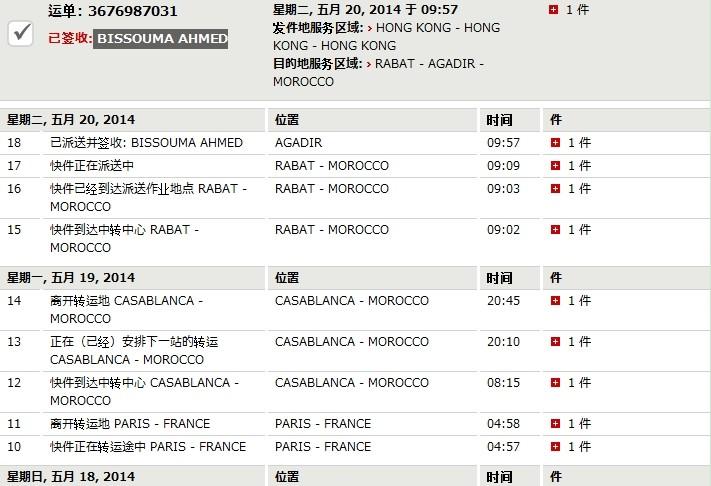Click the May 20, 2014 date header
The width and height of the screenshot is (711, 486).
(71, 120)
